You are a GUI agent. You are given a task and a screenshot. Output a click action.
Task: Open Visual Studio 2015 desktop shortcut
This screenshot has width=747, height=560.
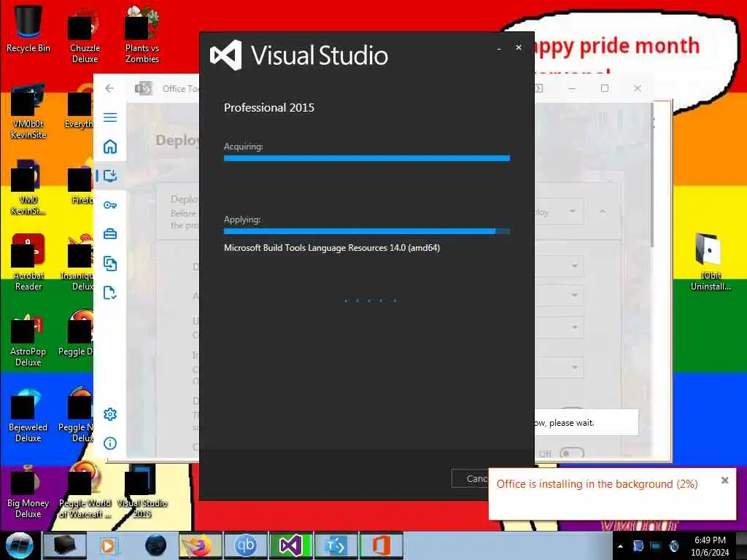point(142,491)
